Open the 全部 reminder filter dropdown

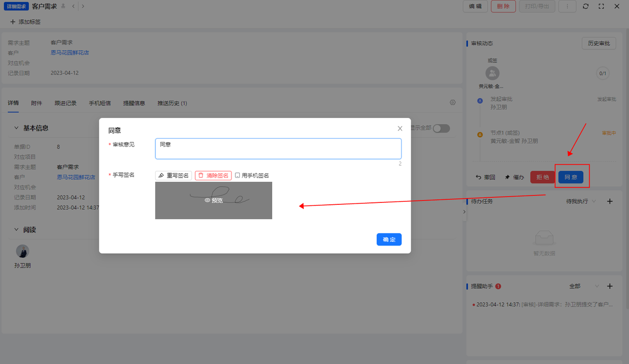[584, 286]
